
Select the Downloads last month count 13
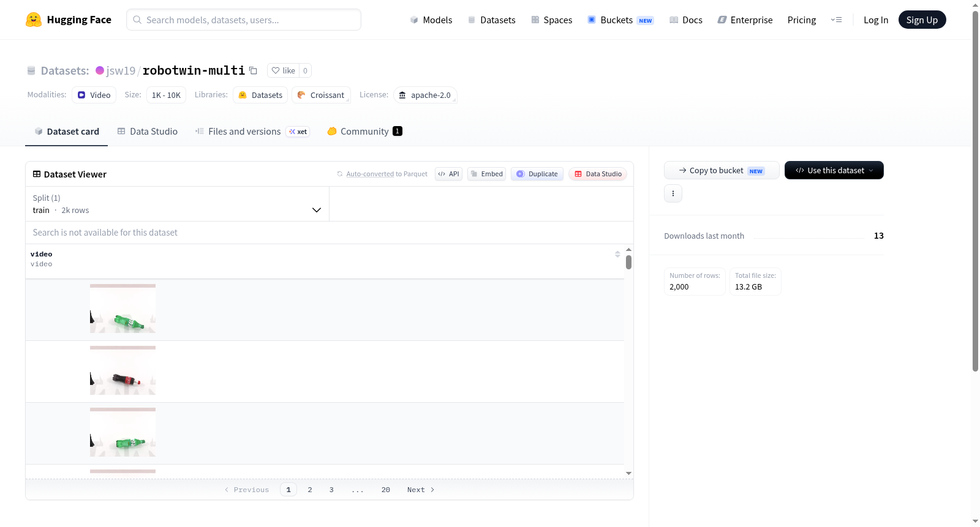pos(879,236)
